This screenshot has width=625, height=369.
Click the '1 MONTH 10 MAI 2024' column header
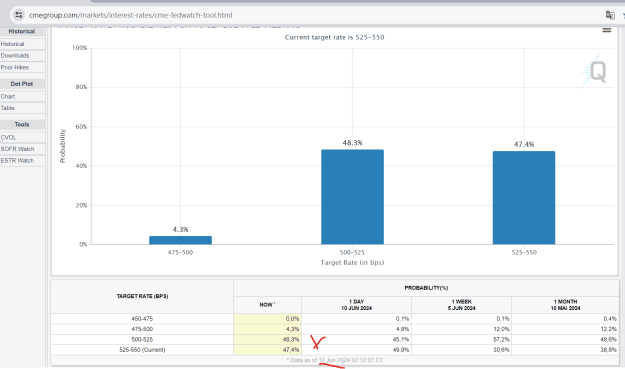tap(565, 305)
